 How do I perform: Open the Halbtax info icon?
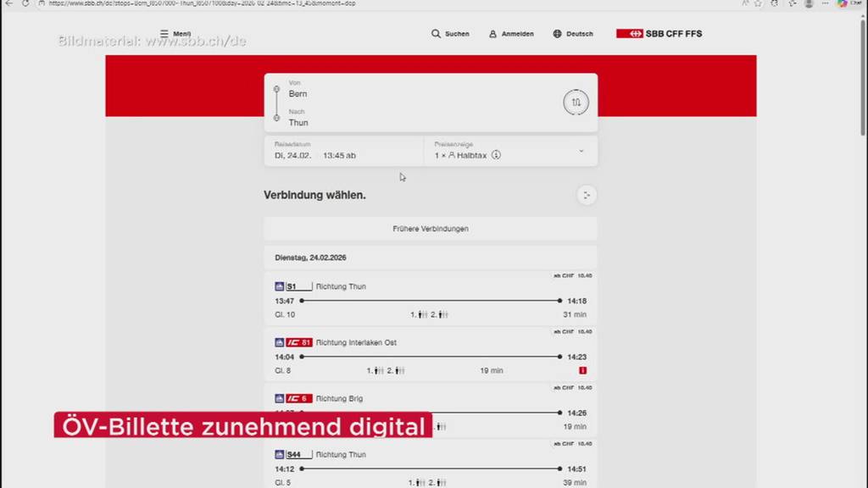[x=496, y=156]
